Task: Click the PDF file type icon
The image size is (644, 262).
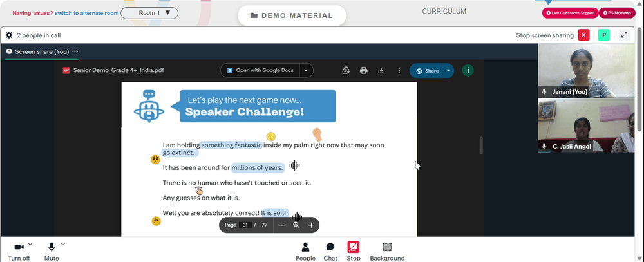Action: point(66,70)
